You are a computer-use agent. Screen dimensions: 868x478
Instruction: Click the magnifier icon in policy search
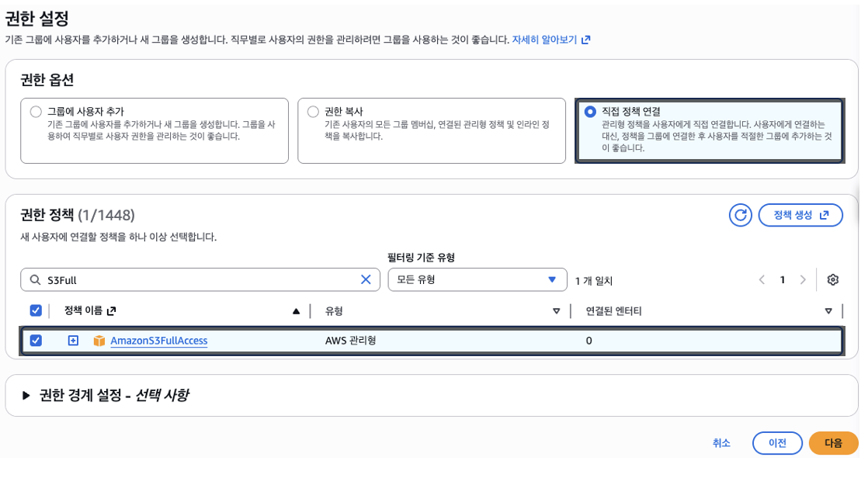(x=35, y=280)
